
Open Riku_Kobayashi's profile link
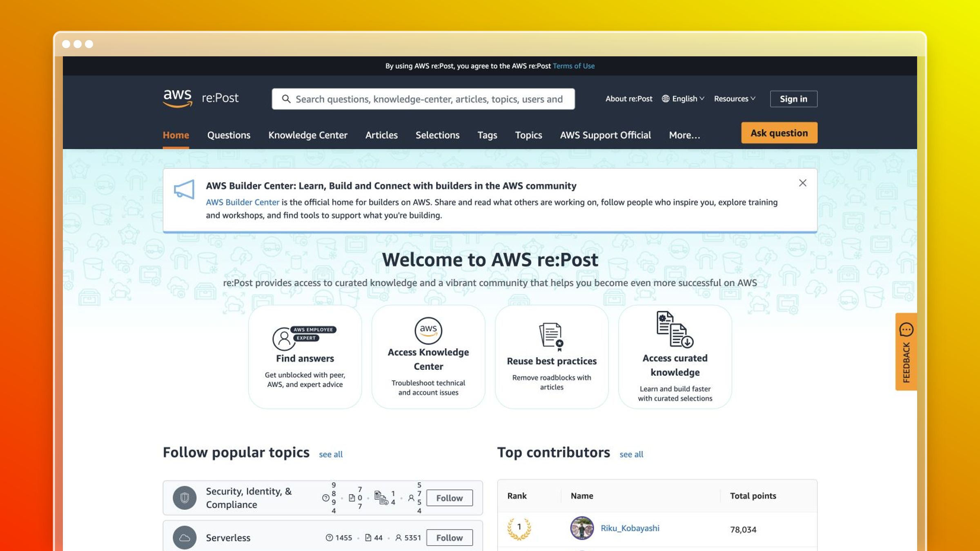tap(630, 528)
